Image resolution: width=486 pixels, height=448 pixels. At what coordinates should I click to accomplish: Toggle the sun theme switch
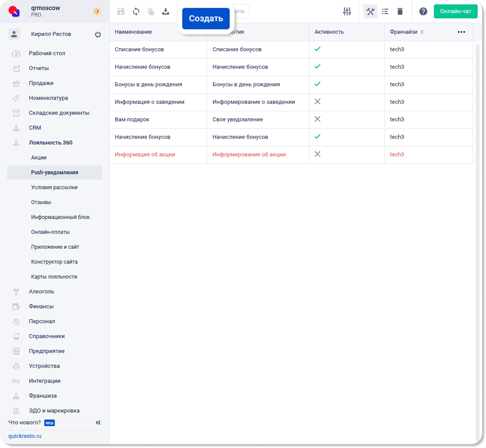pyautogui.click(x=97, y=11)
